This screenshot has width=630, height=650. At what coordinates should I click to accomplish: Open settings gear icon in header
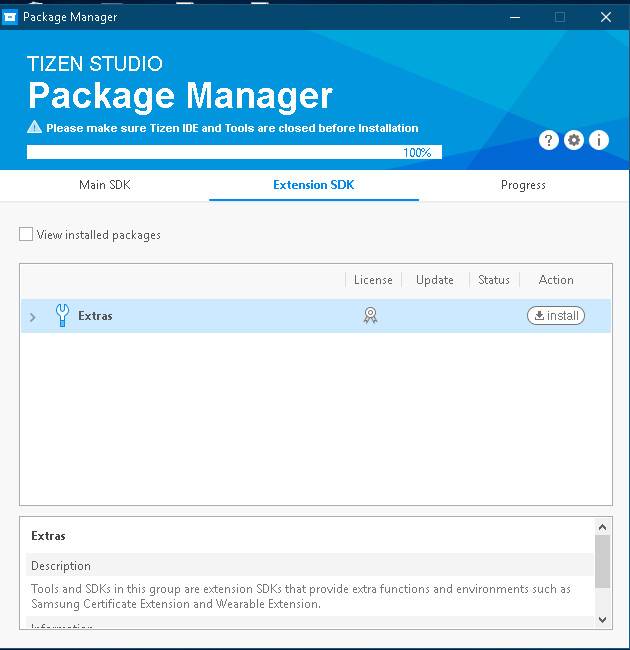[x=574, y=141]
